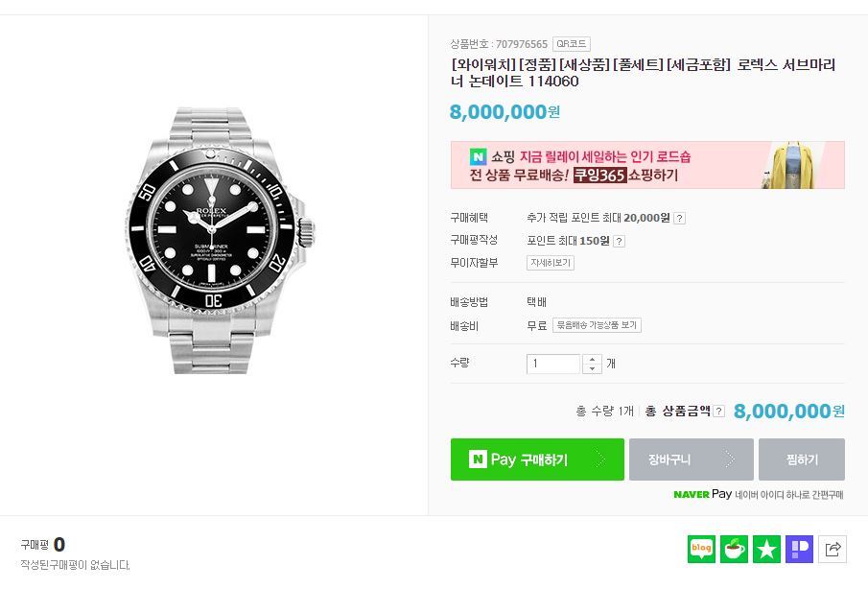The width and height of the screenshot is (868, 589).
Task: Decrease quantity with the down arrow
Action: click(593, 368)
